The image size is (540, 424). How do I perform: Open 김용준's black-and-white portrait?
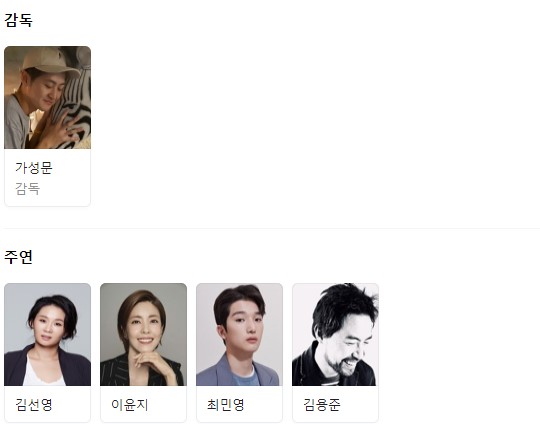click(335, 334)
